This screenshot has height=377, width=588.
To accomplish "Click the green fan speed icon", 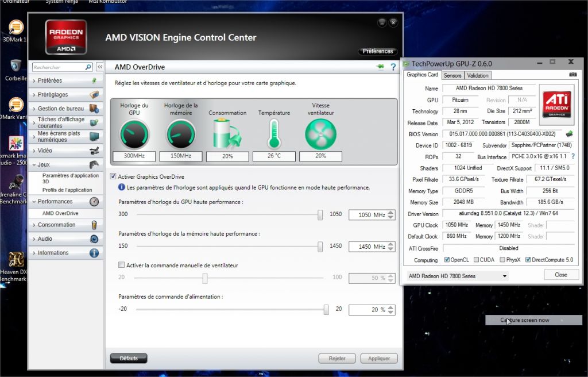I will (320, 134).
